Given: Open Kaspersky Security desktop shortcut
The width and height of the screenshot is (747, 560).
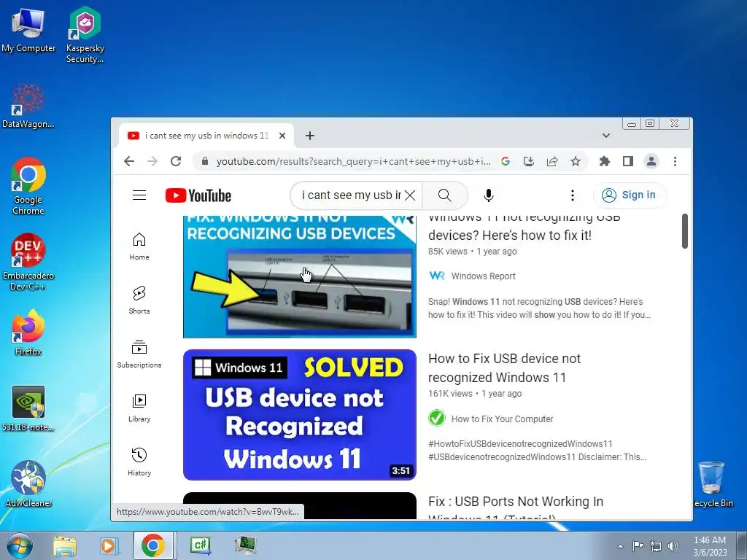Looking at the screenshot, I should point(85,35).
